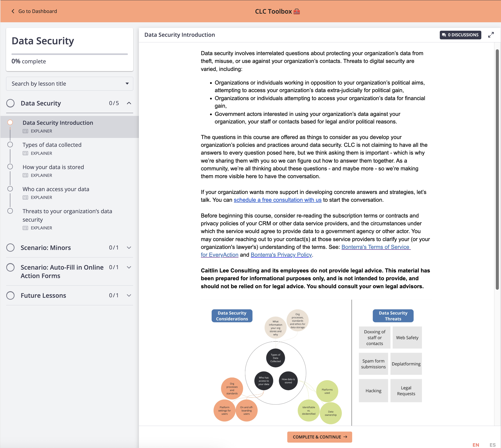Viewport: 501px width, 448px height.
Task: Click the Spam form submissions tile
Action: point(373,364)
